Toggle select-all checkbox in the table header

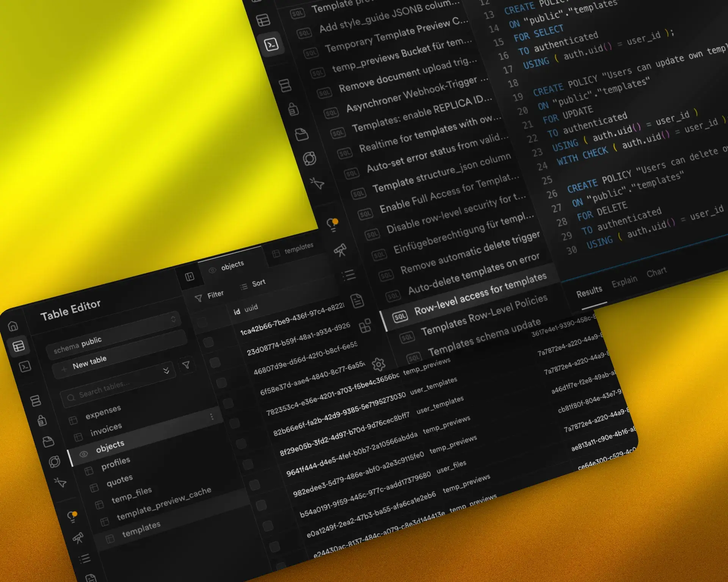202,322
